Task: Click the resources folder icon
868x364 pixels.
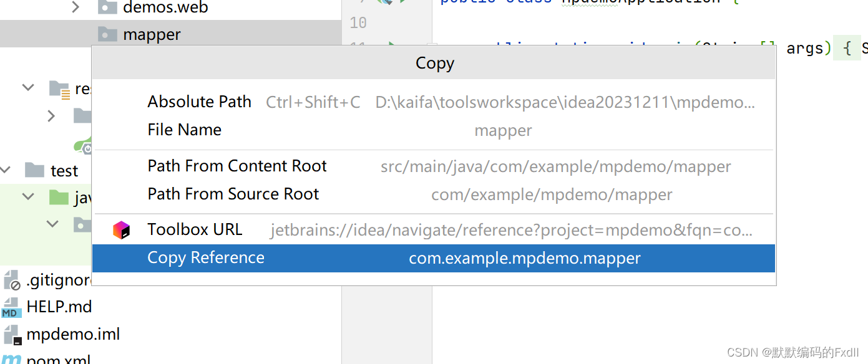Action: [59, 89]
